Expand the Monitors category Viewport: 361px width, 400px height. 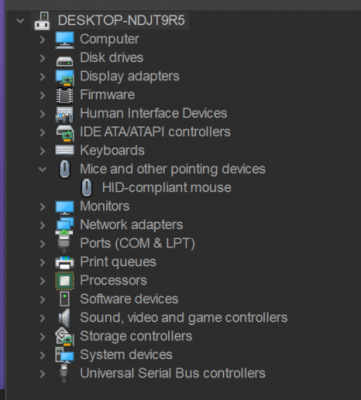pos(42,207)
